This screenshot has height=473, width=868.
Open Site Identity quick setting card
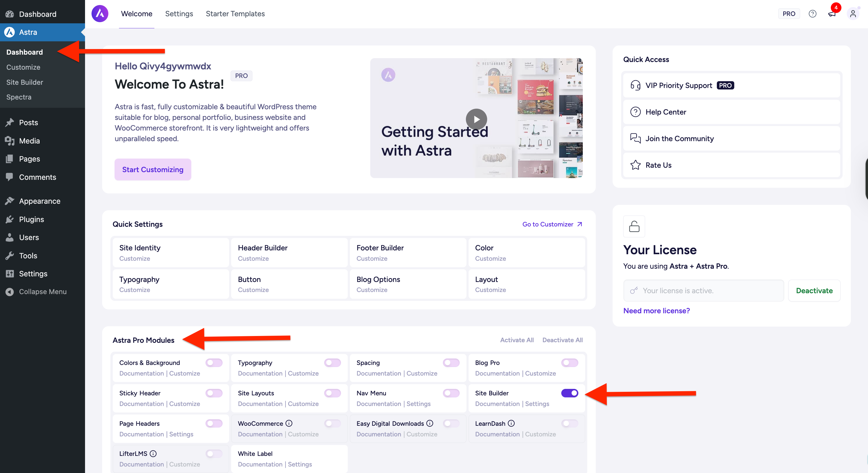click(171, 253)
